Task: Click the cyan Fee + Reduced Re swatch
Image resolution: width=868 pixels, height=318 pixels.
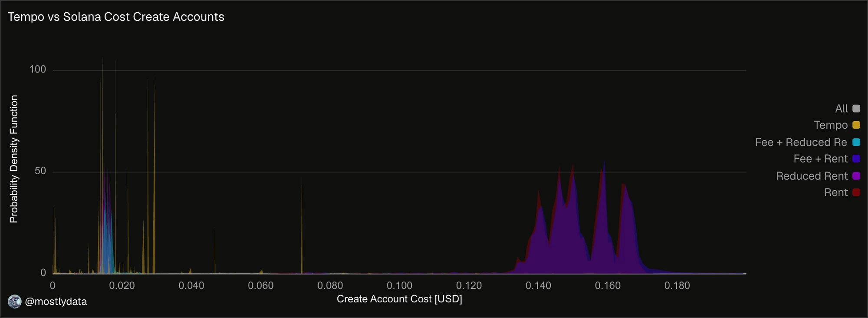Action: point(856,142)
